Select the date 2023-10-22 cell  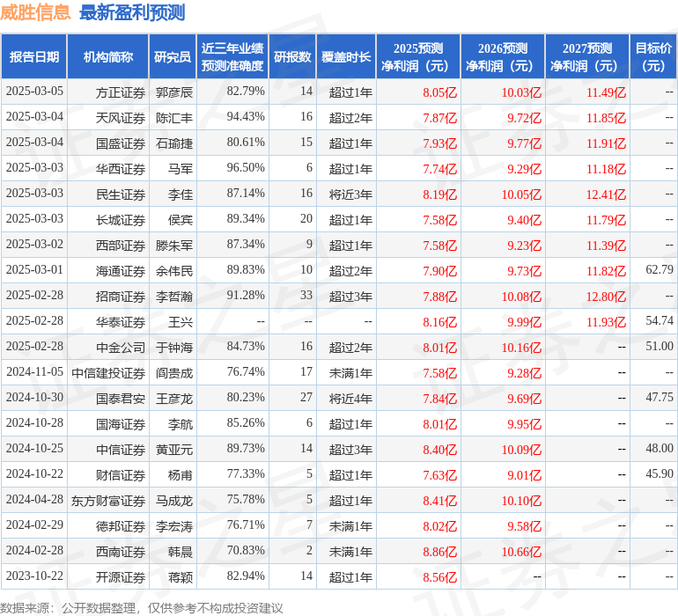pos(34,576)
